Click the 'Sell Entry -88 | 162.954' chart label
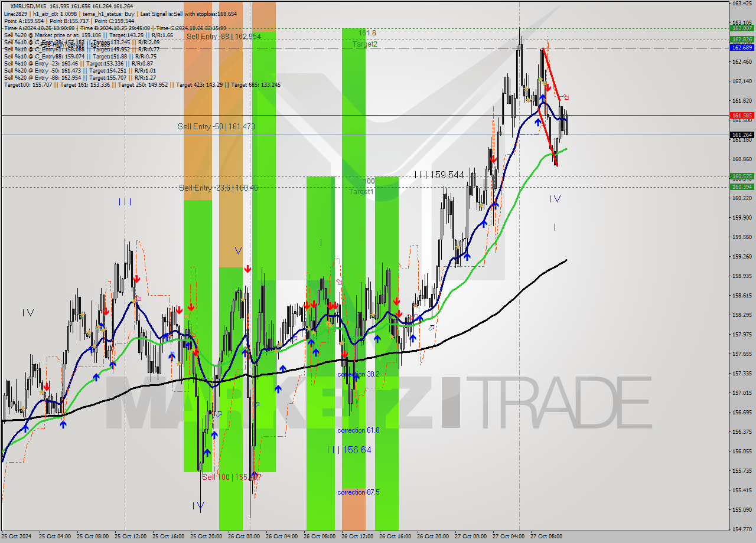The height and width of the screenshot is (543, 756). pyautogui.click(x=223, y=37)
